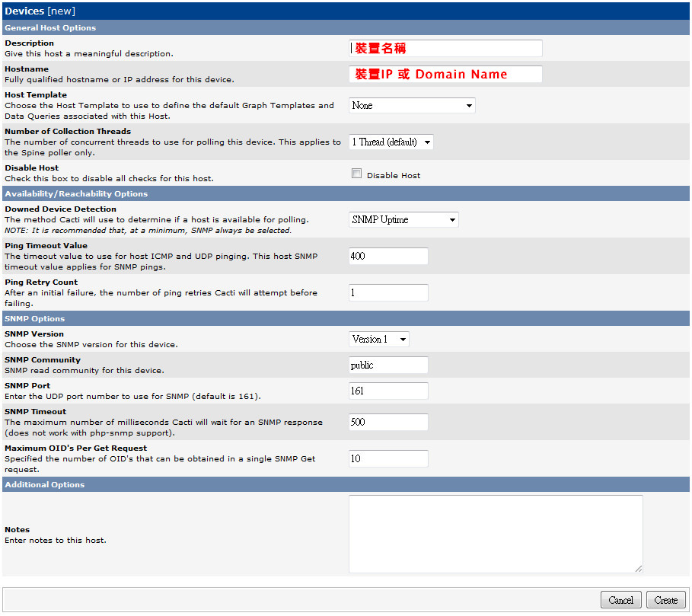Click the Description input field
This screenshot has width=692, height=616.
(445, 48)
